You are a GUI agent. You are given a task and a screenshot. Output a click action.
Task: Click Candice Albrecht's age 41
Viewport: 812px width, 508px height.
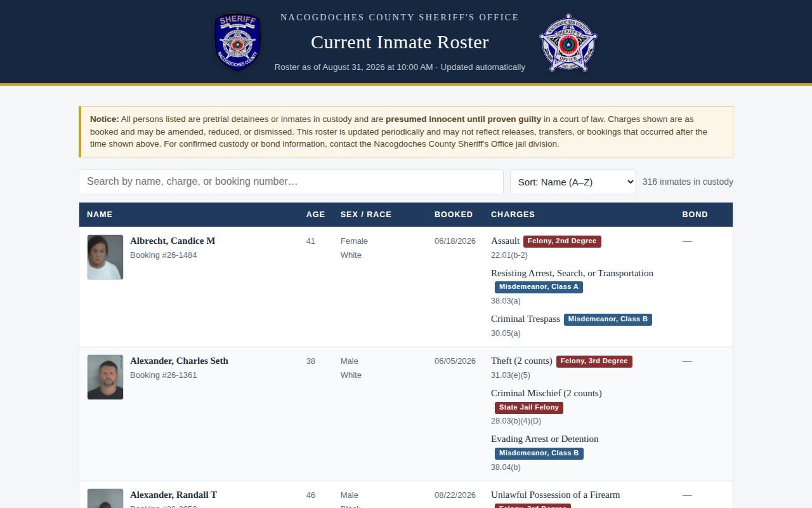coord(310,241)
